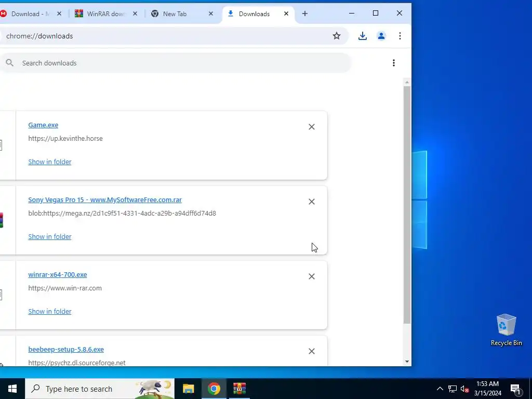Click the scrollbar down arrow
Image resolution: width=532 pixels, height=399 pixels.
tap(407, 362)
